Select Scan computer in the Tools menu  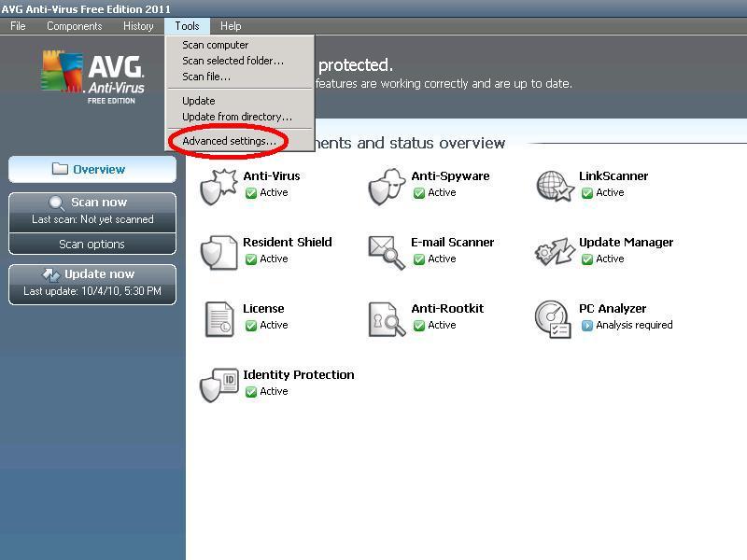pyautogui.click(x=215, y=45)
